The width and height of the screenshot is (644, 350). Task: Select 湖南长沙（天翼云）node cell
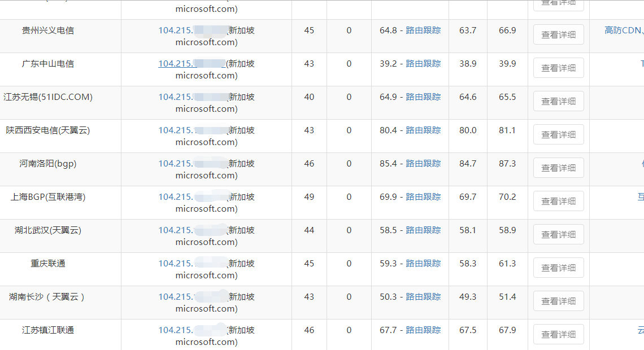coord(47,296)
